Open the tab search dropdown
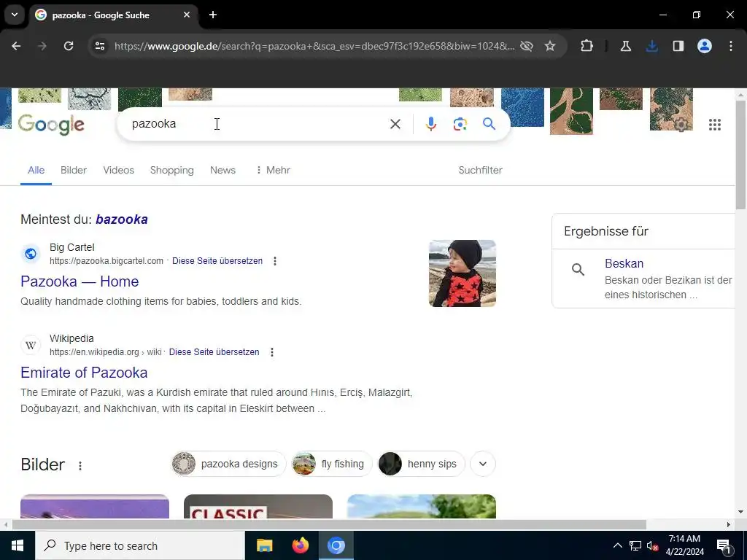 click(15, 15)
